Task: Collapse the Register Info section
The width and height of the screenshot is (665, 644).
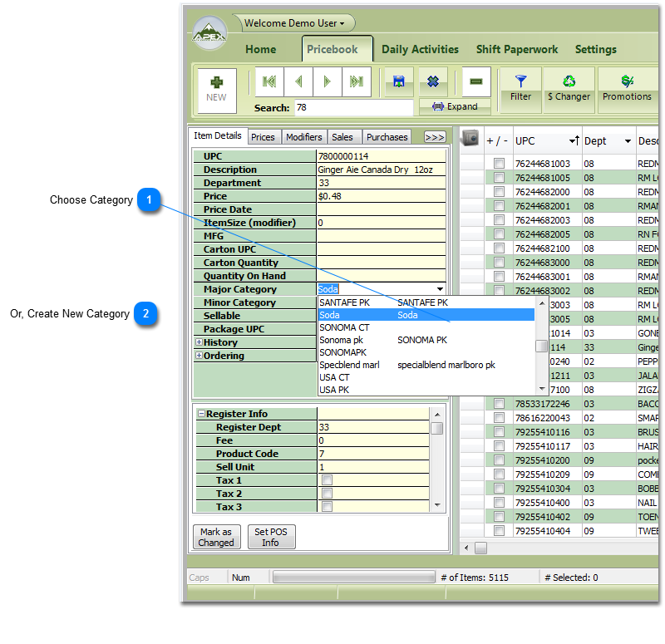Action: pos(200,414)
